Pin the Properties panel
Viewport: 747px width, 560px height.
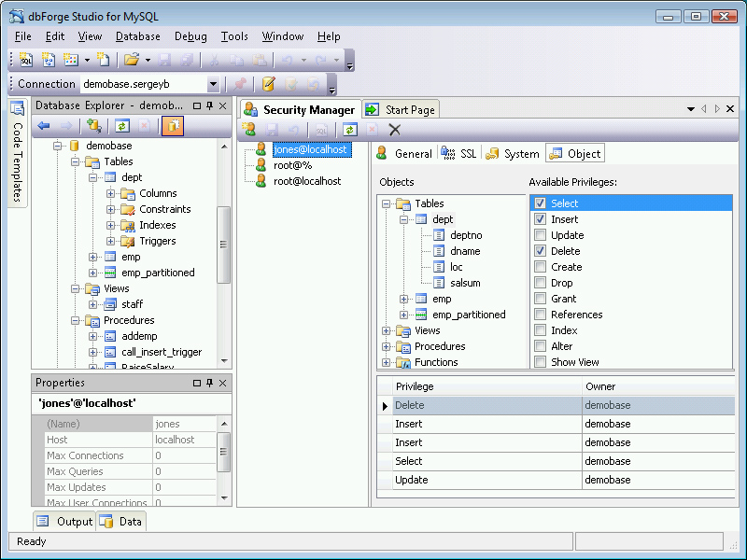point(209,383)
